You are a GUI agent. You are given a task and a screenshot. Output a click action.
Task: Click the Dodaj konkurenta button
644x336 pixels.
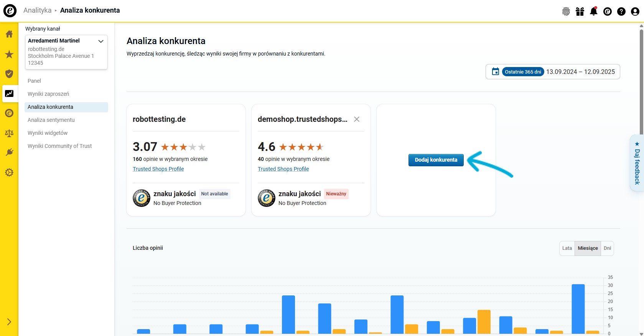[436, 160]
